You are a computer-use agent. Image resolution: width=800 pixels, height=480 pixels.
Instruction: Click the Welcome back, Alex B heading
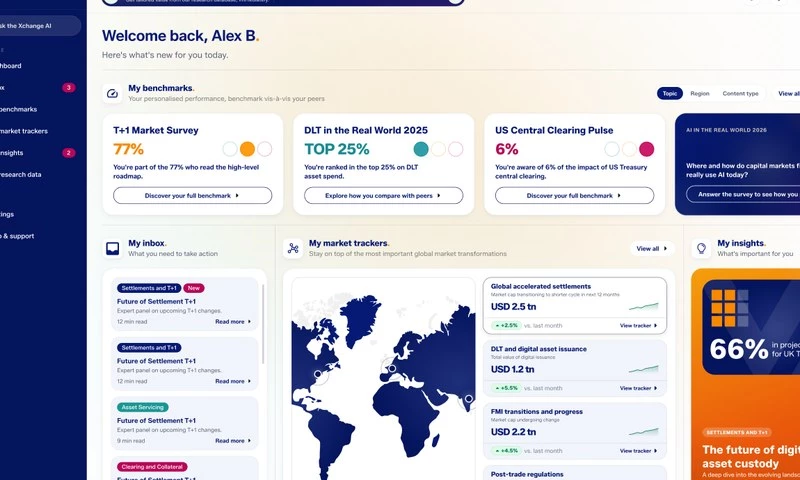181,36
